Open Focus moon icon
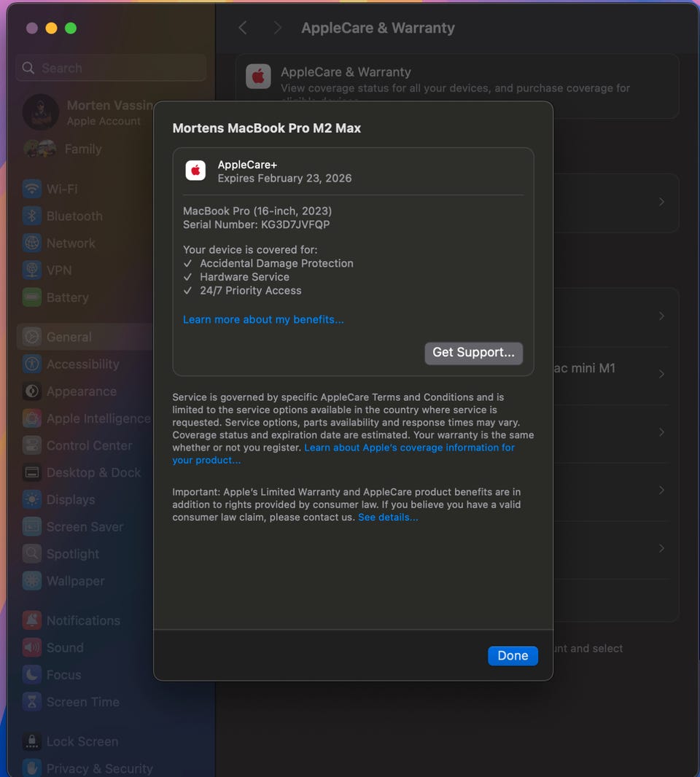This screenshot has width=700, height=777. (32, 674)
